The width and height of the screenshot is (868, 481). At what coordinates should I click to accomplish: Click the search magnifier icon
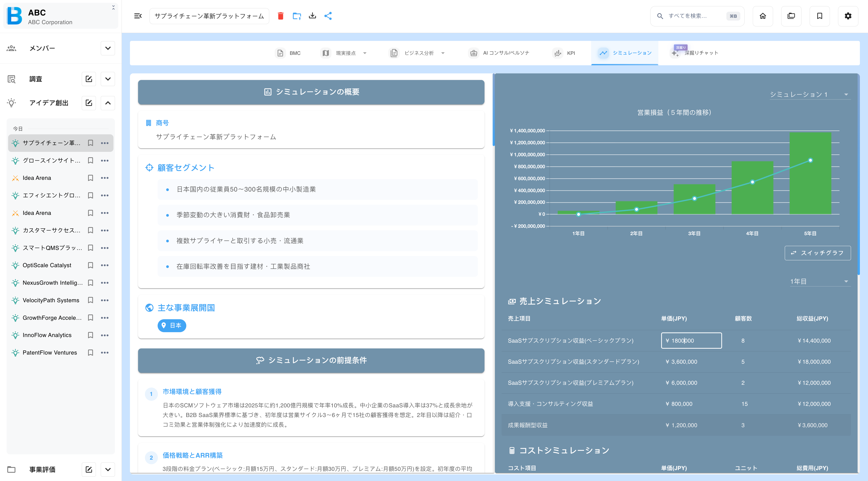pos(660,16)
